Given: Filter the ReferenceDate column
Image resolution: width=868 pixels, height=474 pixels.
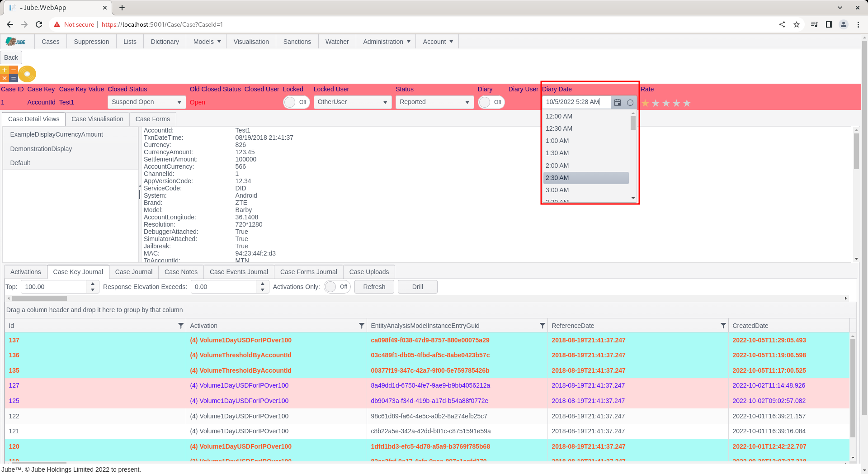Looking at the screenshot, I should 723,326.
